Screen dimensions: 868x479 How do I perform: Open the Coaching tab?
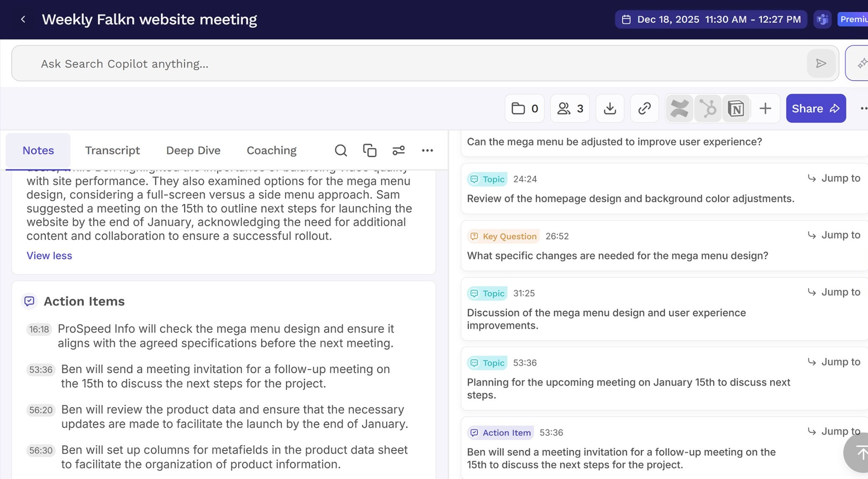pyautogui.click(x=272, y=150)
